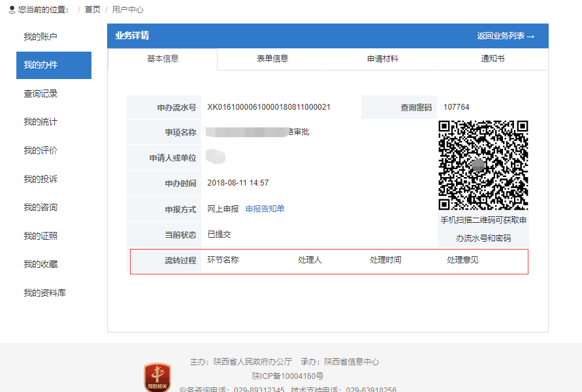Open the 首页 breadcrumb link

(x=93, y=10)
